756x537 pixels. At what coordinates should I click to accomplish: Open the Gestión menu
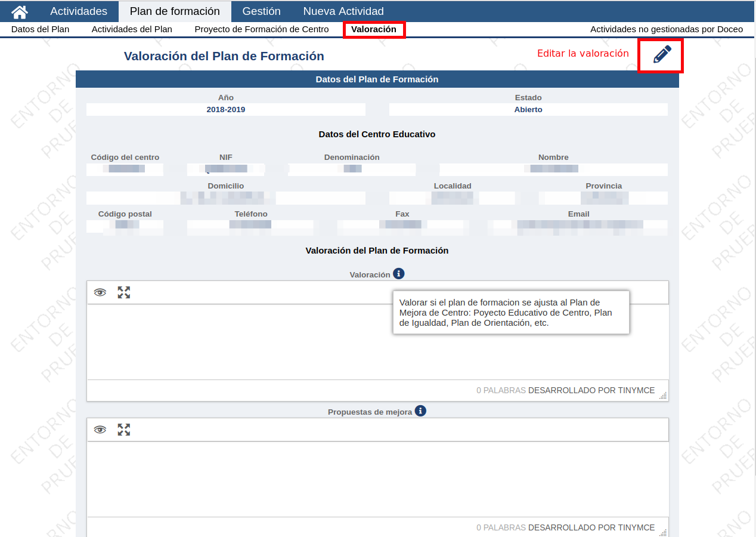coord(262,11)
